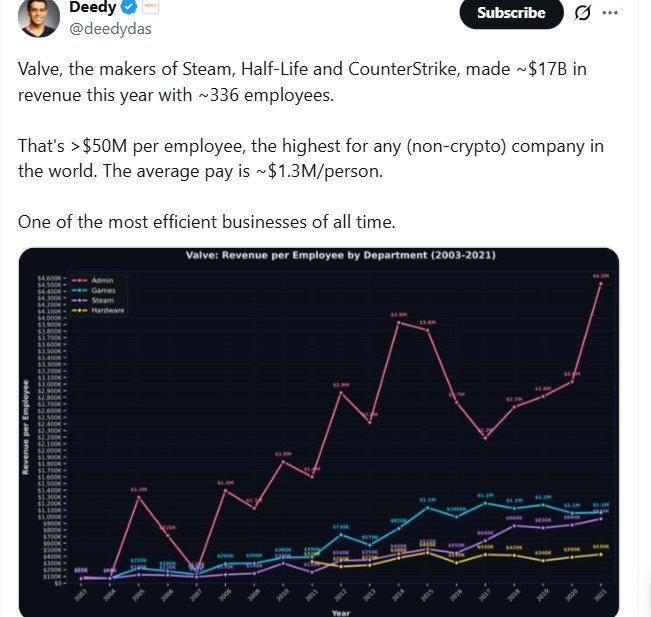This screenshot has width=651, height=617.
Task: Click the ">$50M per employee" paragraph
Action: pyautogui.click(x=310, y=158)
